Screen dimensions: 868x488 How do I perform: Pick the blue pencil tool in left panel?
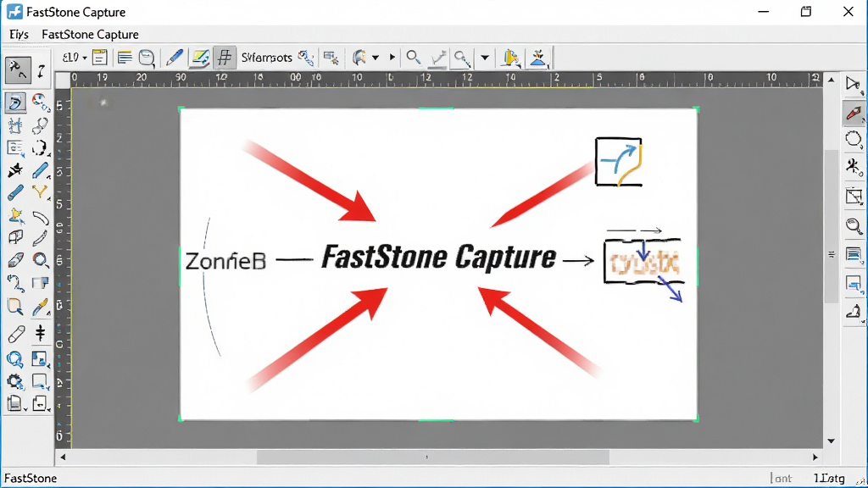[x=41, y=170]
